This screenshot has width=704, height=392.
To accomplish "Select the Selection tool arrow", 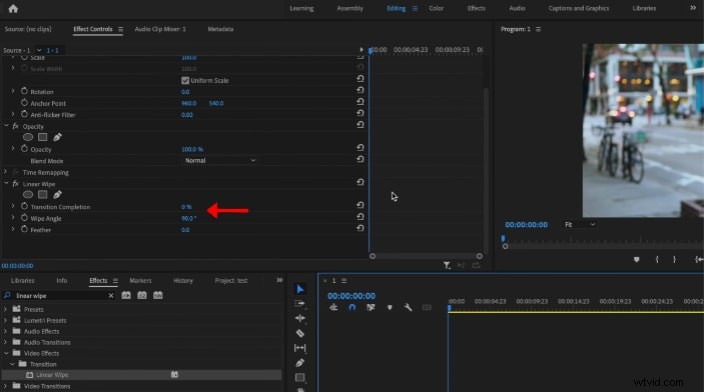I will click(300, 289).
